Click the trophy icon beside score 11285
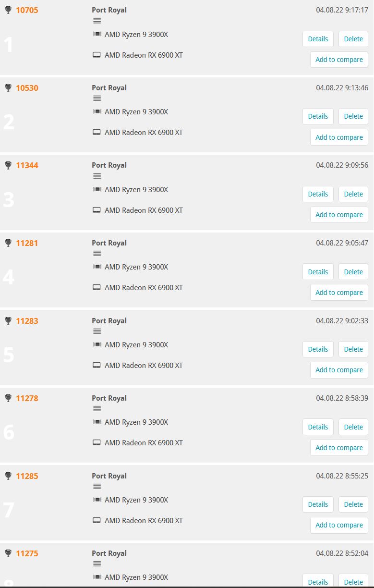Viewport: 374px width, 588px height. (8, 476)
